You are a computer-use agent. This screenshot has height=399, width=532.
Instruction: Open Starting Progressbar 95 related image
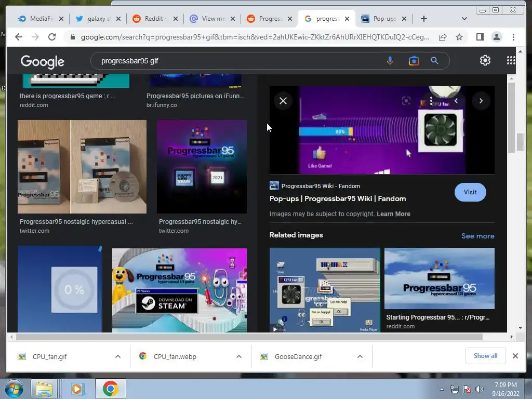point(440,278)
